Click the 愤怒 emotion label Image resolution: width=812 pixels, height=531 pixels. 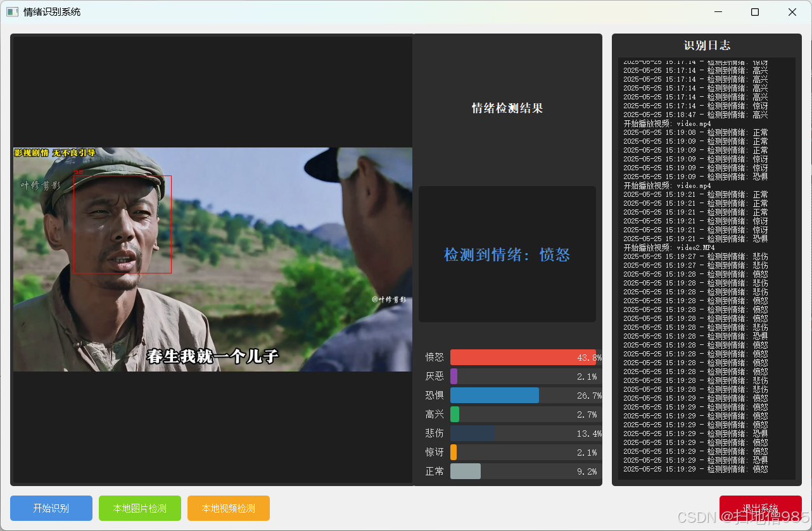tap(435, 358)
